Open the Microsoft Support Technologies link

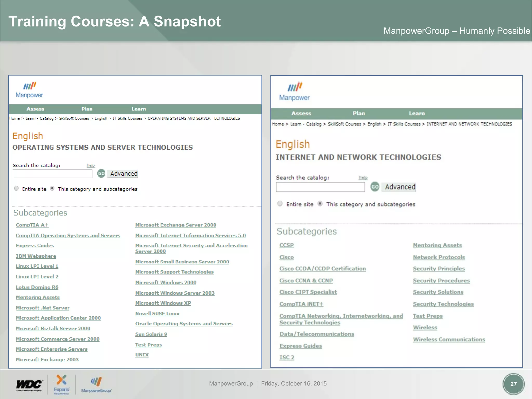[x=175, y=272]
